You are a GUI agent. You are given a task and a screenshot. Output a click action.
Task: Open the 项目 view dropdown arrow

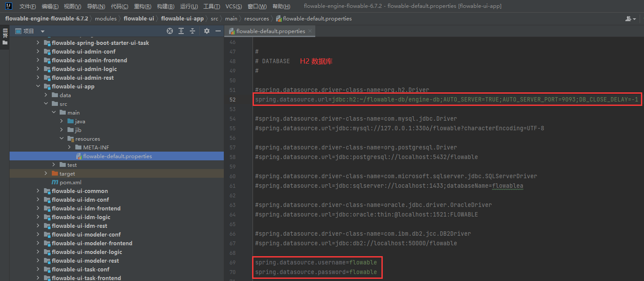click(x=43, y=31)
